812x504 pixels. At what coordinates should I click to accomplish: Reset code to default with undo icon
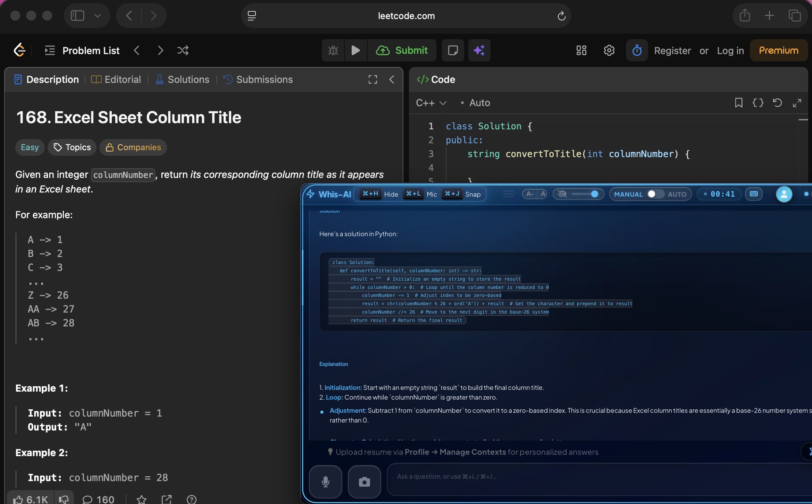tap(777, 103)
